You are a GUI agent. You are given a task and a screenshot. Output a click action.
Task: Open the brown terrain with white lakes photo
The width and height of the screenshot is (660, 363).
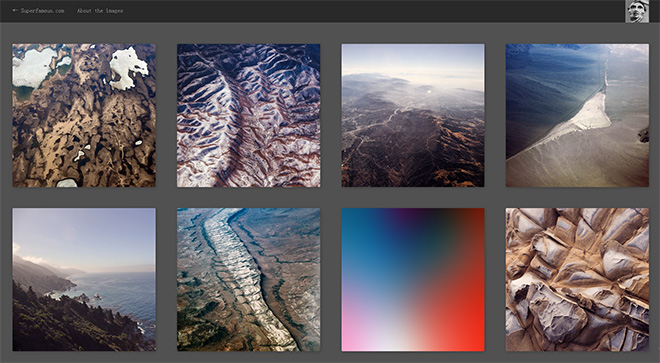[x=84, y=115]
